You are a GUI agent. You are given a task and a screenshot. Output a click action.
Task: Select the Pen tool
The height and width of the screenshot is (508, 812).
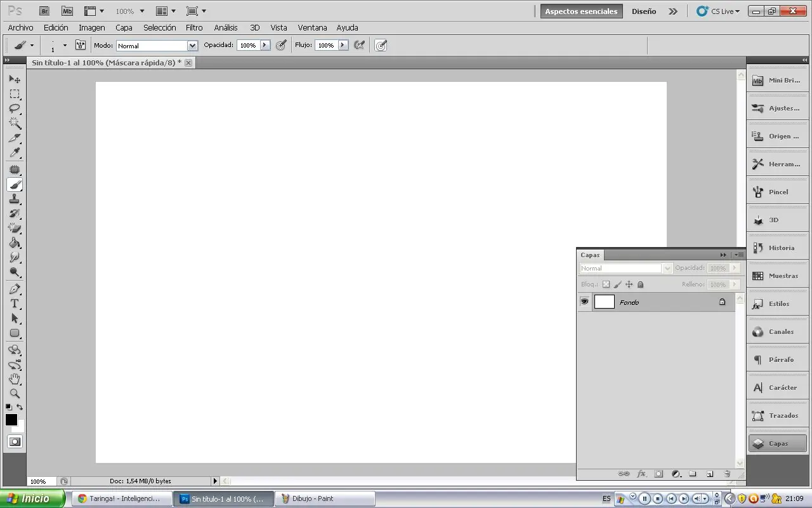tap(15, 289)
